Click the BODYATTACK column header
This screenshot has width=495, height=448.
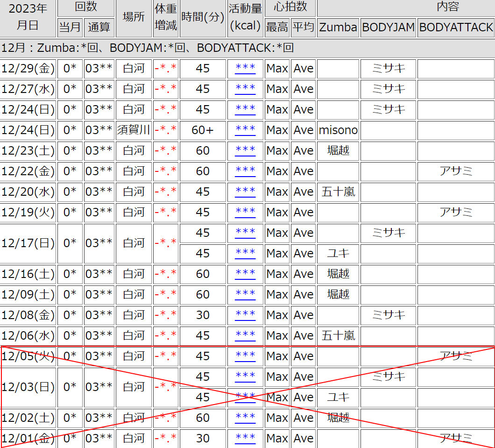tap(456, 28)
